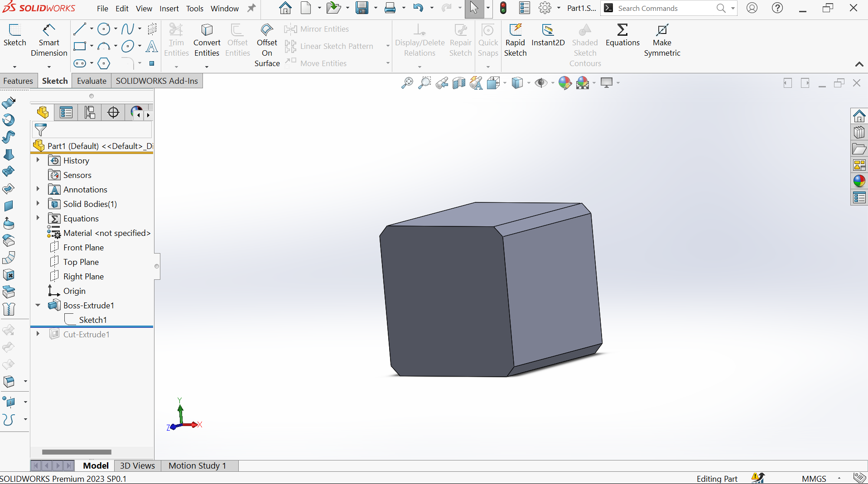Open Appearances color ball in task pane

[859, 181]
